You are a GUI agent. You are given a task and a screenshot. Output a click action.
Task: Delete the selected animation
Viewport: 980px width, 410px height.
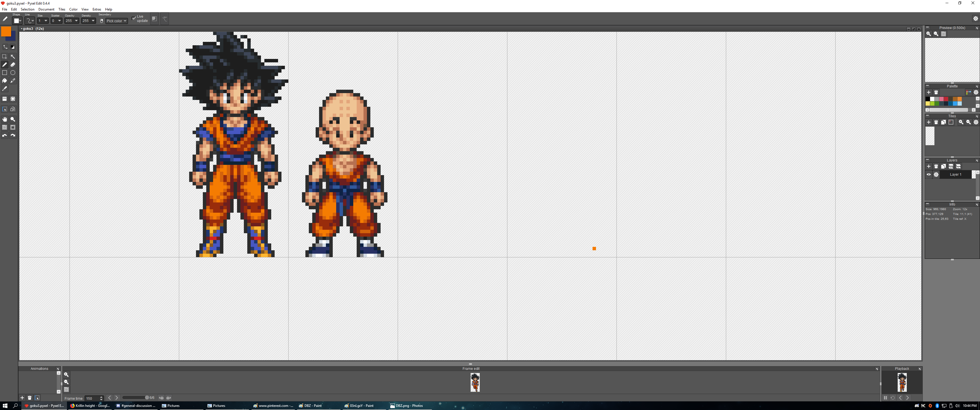(30, 398)
